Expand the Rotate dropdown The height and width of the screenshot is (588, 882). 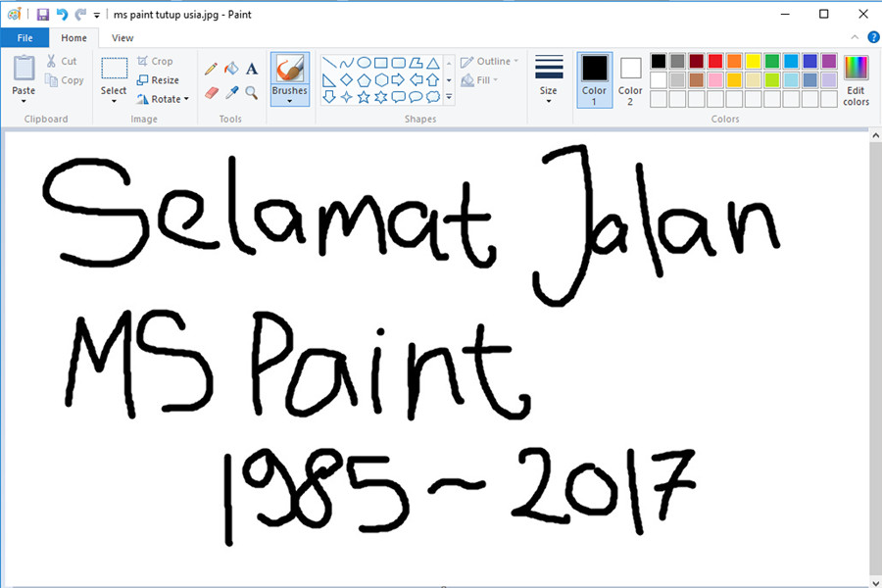[x=186, y=99]
